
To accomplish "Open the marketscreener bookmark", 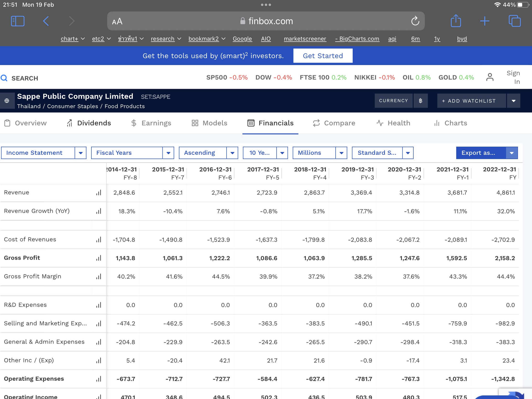I will coord(305,39).
